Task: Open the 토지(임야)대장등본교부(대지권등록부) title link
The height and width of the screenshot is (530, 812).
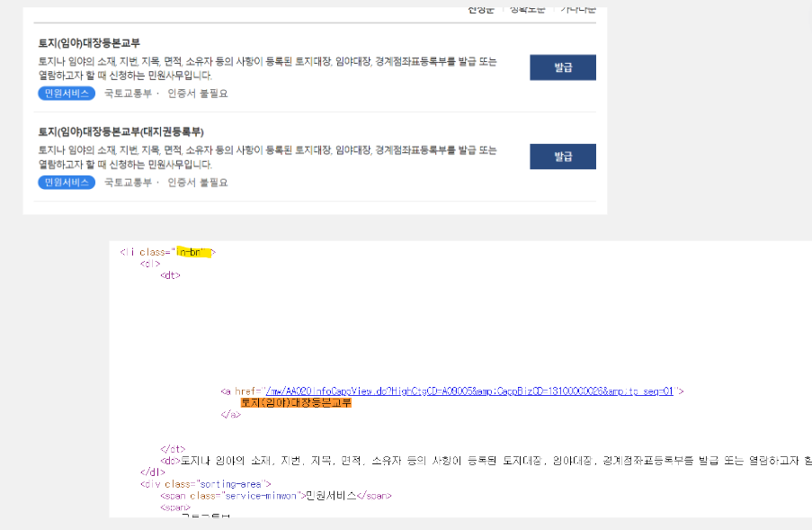Action: point(121,131)
